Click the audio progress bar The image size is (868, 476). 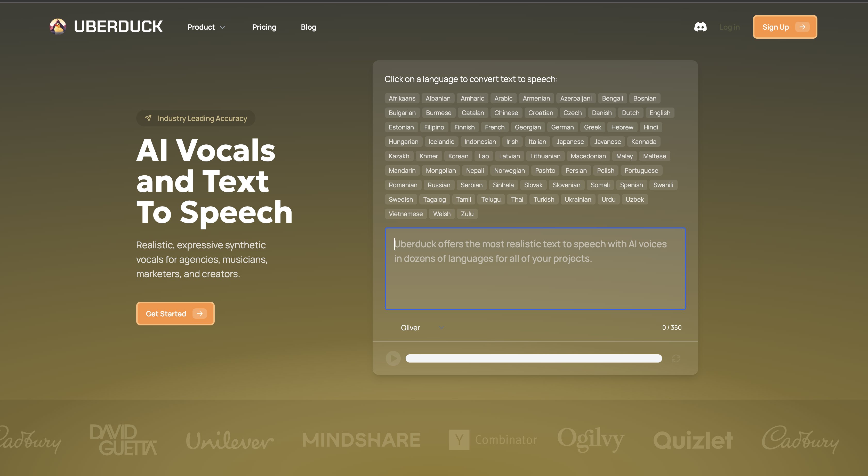533,358
